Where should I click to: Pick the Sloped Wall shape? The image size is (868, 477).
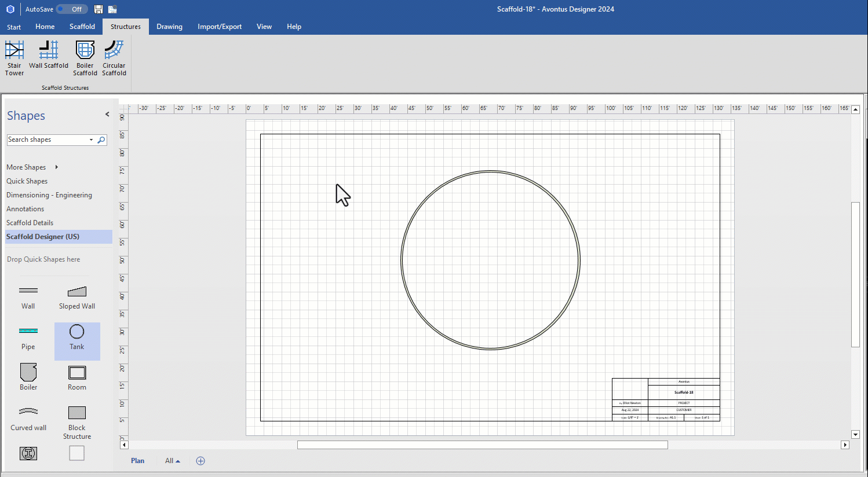[77, 292]
